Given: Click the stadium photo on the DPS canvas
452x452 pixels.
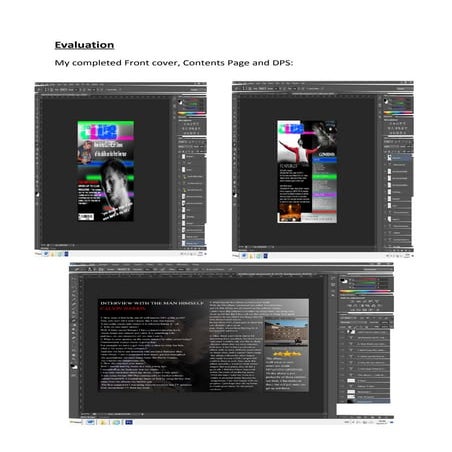Looking at the screenshot, I should tap(286, 332).
